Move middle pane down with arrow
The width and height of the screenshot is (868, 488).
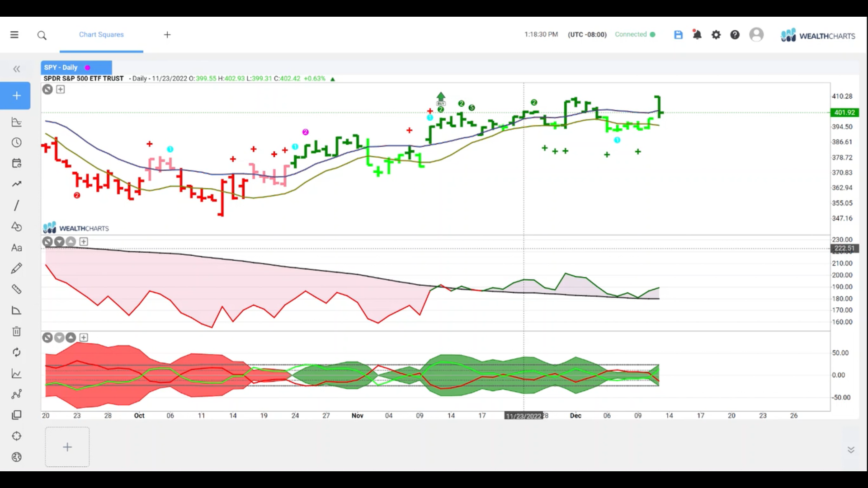[x=59, y=242]
